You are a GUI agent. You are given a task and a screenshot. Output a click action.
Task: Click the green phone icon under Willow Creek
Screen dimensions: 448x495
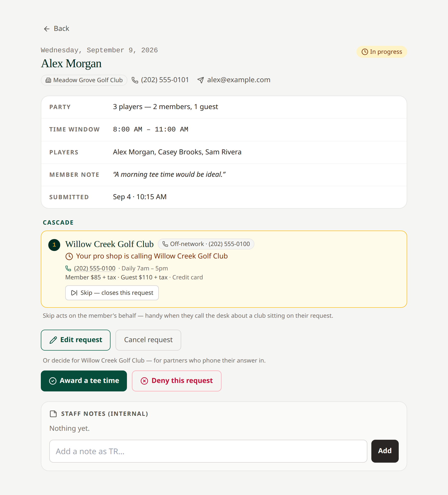click(x=68, y=268)
